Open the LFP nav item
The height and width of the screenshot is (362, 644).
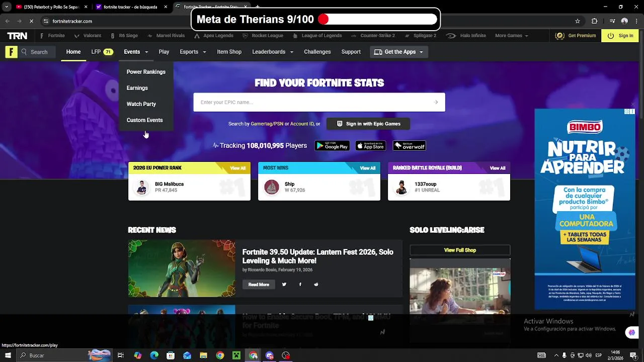tap(102, 52)
